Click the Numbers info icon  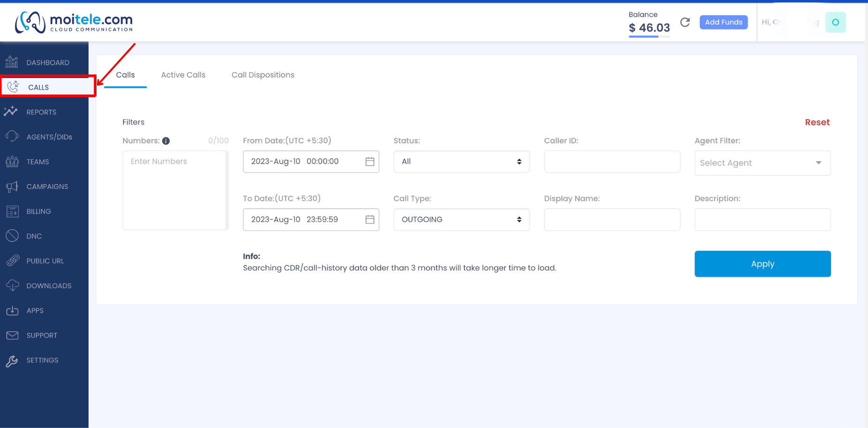[166, 141]
